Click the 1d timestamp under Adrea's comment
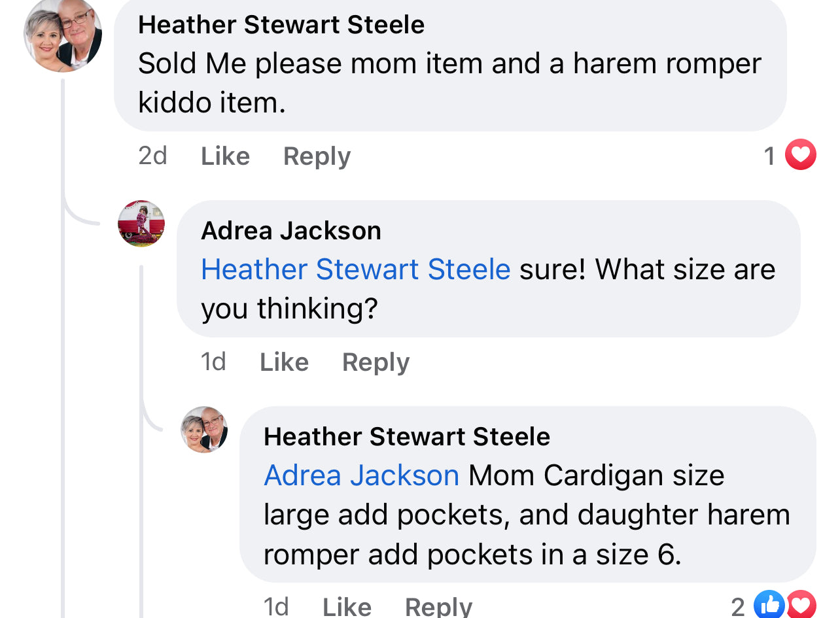Viewport: 840px width, 618px height. [x=213, y=362]
